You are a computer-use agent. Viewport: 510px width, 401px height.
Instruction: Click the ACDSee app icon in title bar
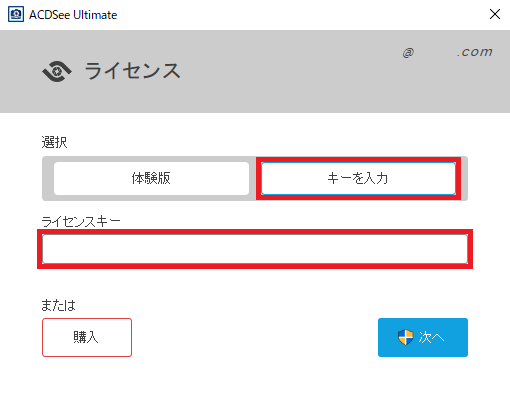pos(16,14)
